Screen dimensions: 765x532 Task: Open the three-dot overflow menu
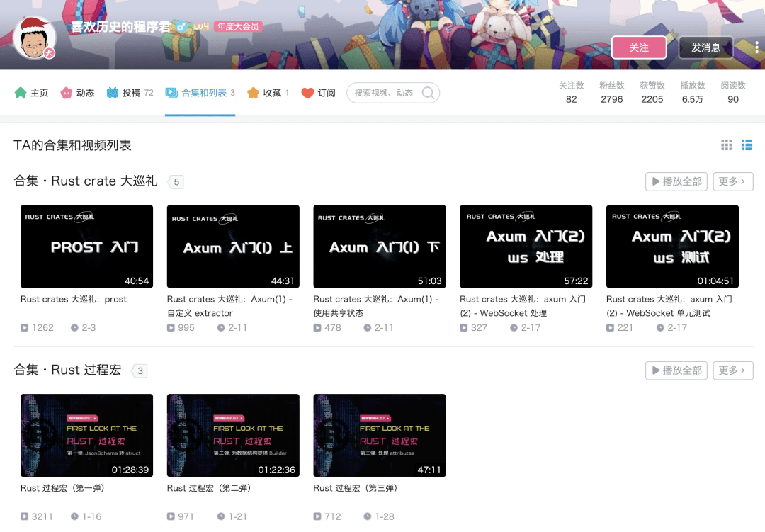point(757,46)
